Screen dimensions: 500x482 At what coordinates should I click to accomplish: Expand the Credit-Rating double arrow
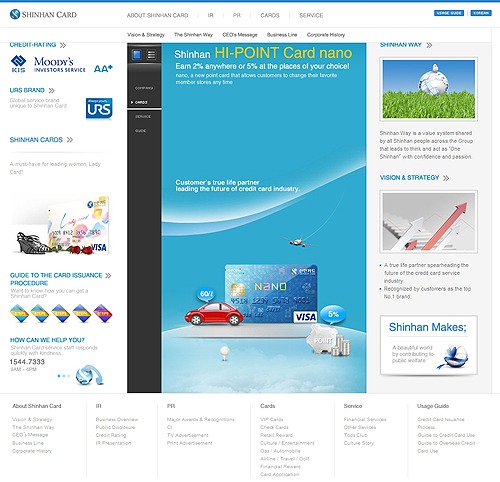click(63, 45)
